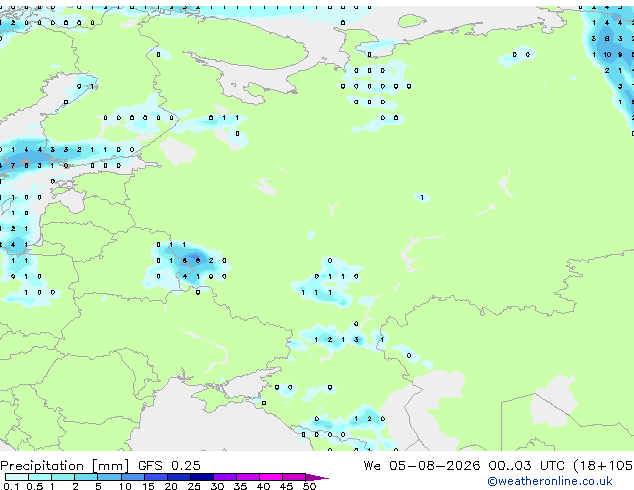Click the legend label "45"
This screenshot has height=490, width=634.
click(286, 486)
